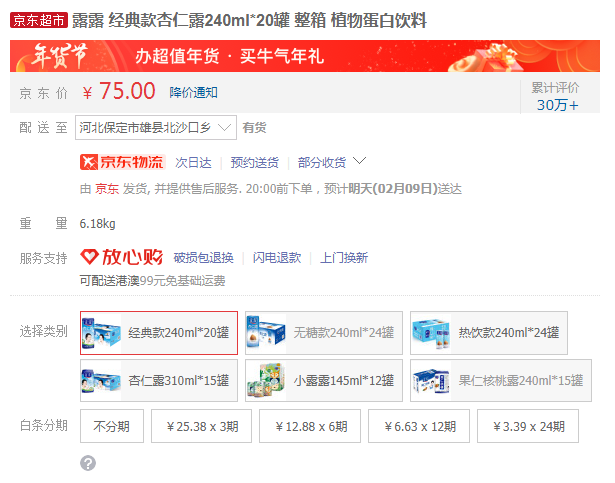The width and height of the screenshot is (615, 483).
Task: Select the 杏仁露310ml*15罐 option
Action: 159,381
